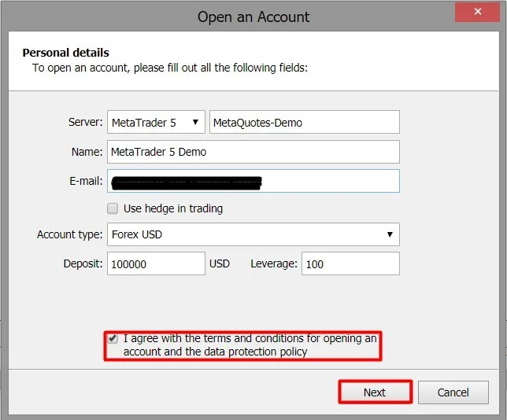Expand the MetaTrader 5 server dropdown
Screen dimensions: 507x420
pyautogui.click(x=156, y=123)
